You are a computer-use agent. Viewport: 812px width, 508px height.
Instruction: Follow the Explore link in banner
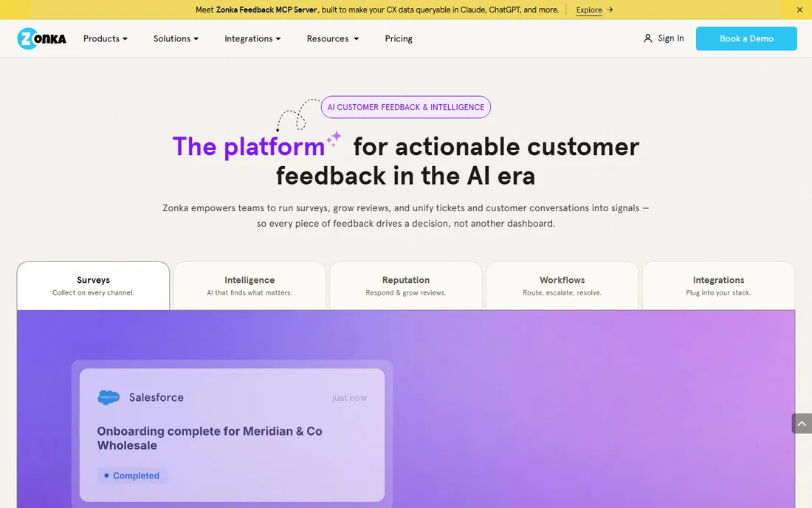(589, 10)
